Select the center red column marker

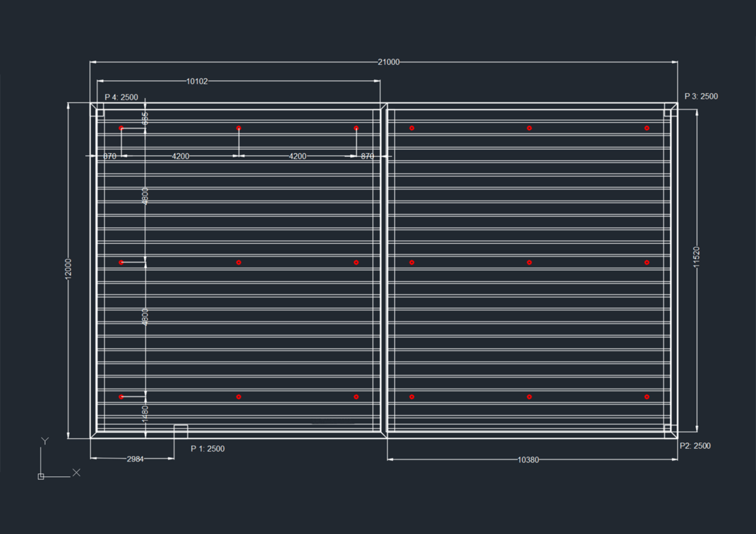(356, 262)
